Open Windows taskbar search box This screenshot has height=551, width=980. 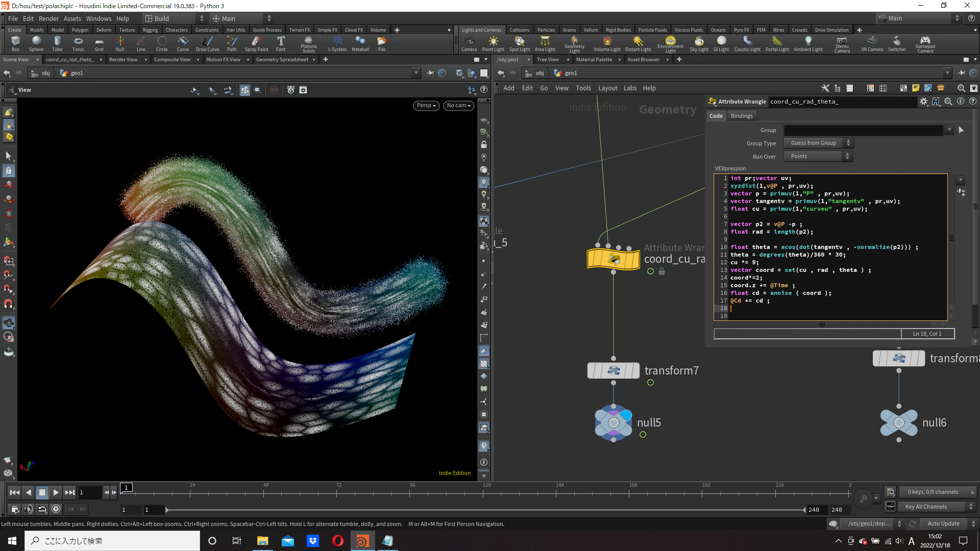coord(112,541)
